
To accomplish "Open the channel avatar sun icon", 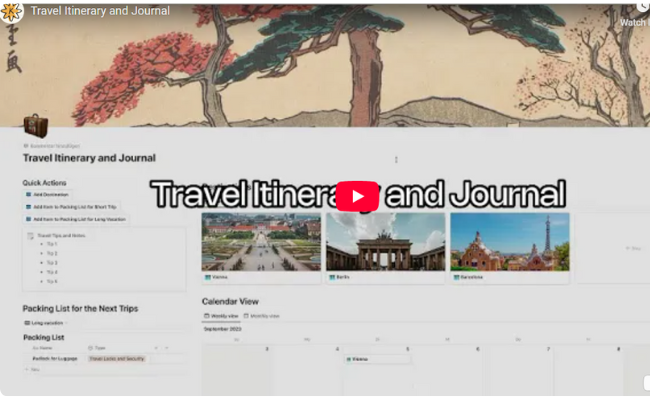I will [11, 12].
